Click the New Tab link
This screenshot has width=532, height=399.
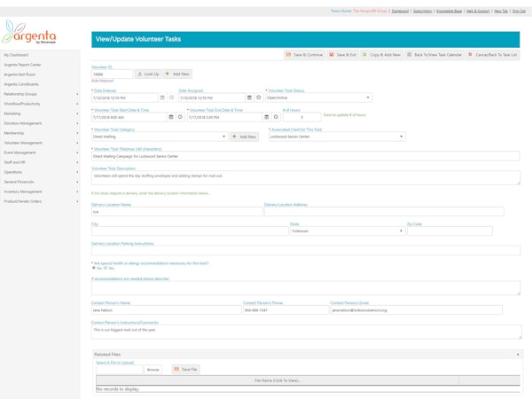[x=501, y=12]
